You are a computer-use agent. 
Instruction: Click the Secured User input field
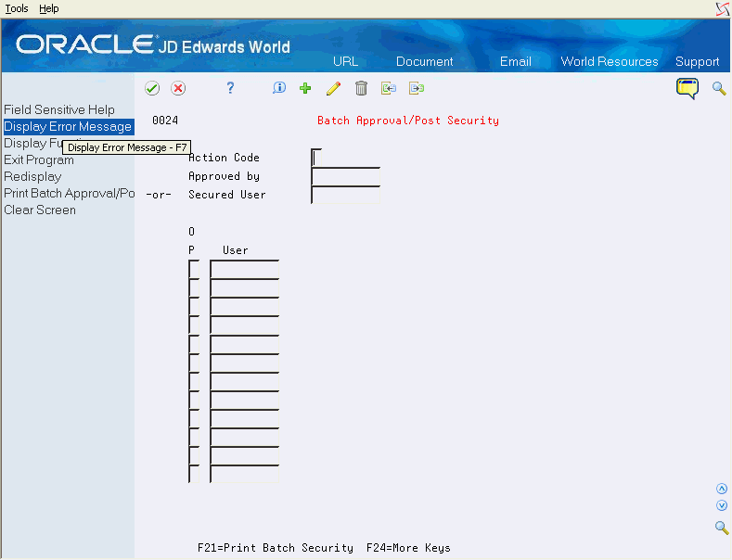pyautogui.click(x=345, y=195)
